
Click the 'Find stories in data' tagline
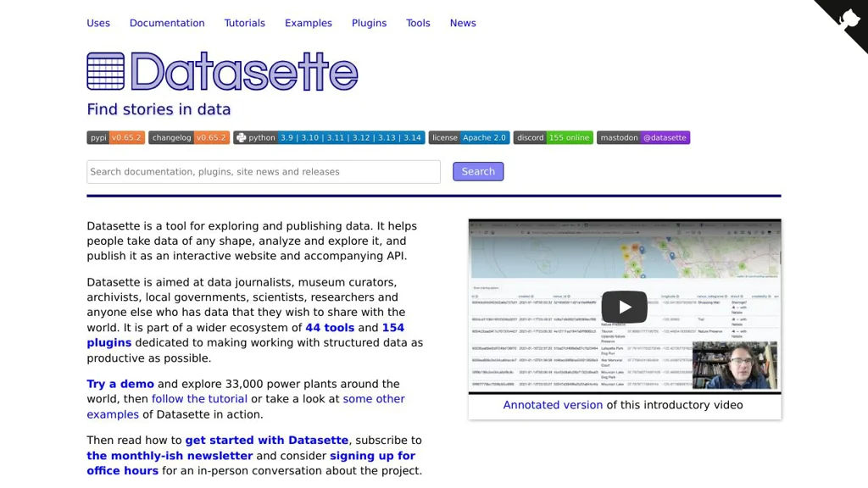click(x=159, y=109)
